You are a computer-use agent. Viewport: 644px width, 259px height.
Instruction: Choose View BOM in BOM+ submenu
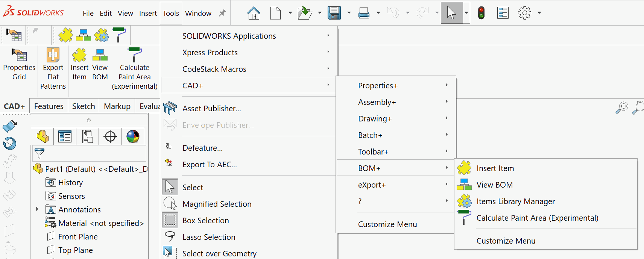click(546, 185)
